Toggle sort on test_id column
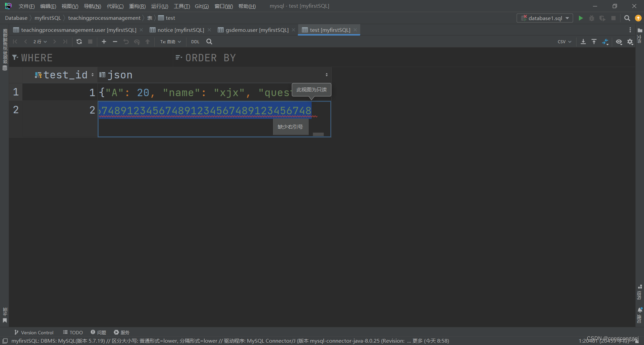 pyautogui.click(x=93, y=75)
